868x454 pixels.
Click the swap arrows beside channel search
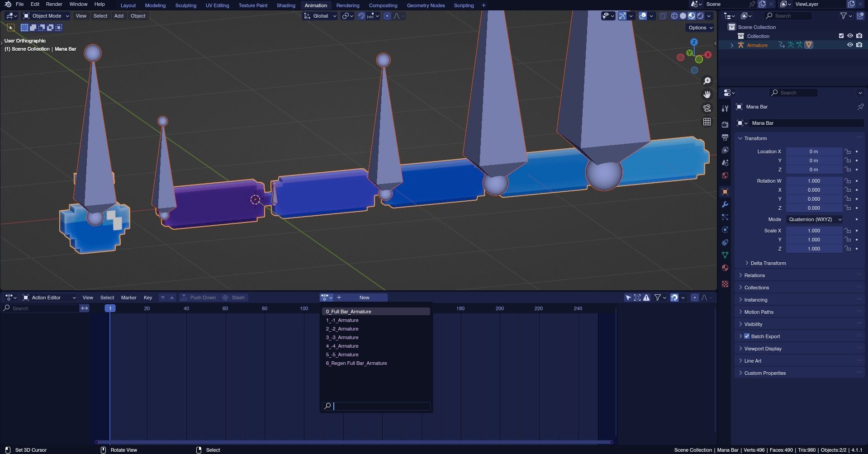[85, 308]
